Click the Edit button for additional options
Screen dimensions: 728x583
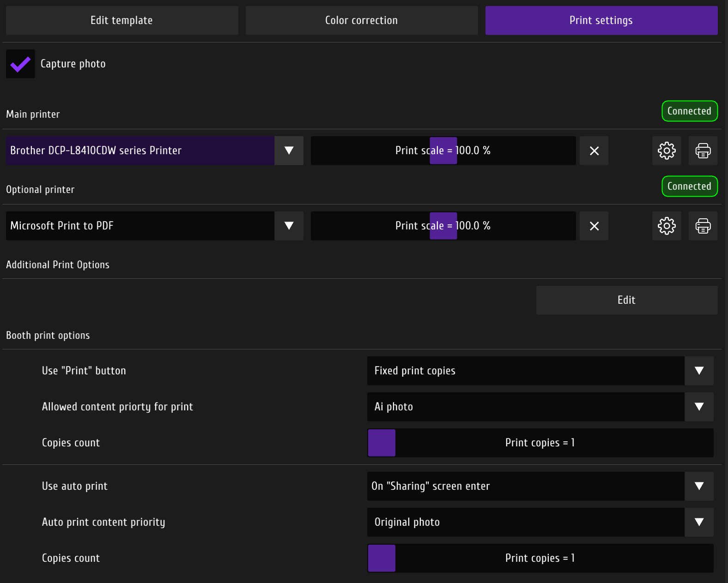click(x=627, y=300)
